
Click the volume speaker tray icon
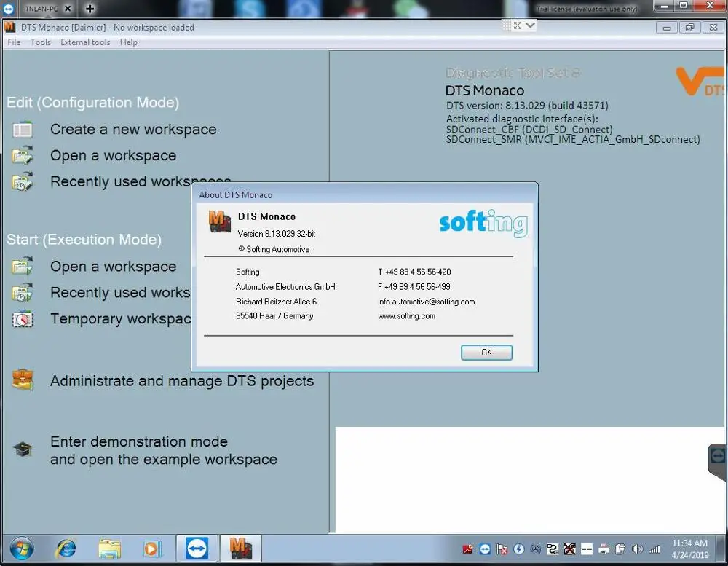tap(638, 549)
